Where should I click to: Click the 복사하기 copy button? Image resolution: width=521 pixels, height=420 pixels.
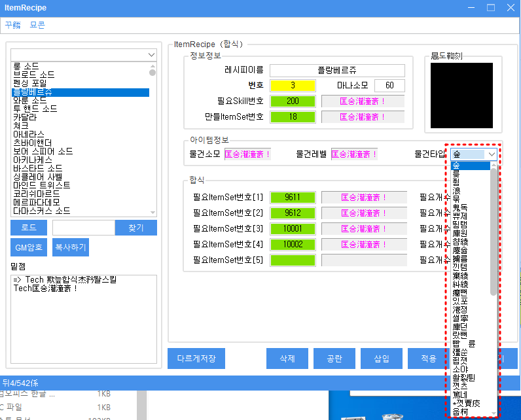(71, 247)
